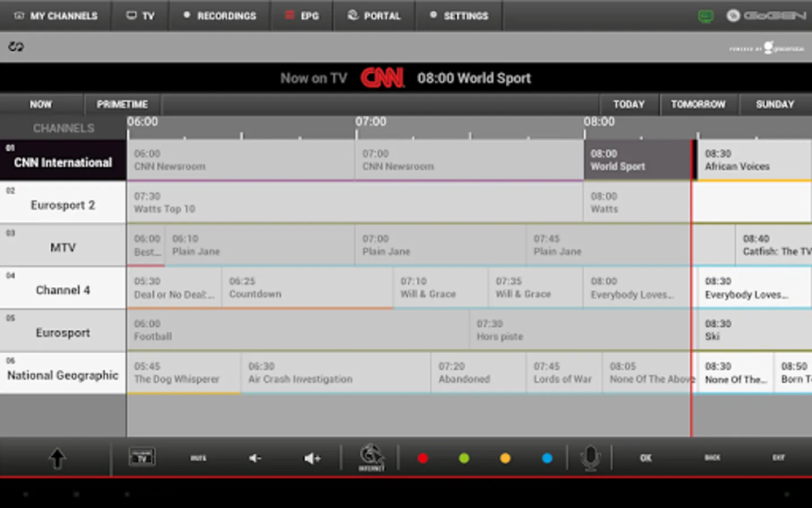
Task: Open the Recordings tab
Action: click(x=219, y=16)
